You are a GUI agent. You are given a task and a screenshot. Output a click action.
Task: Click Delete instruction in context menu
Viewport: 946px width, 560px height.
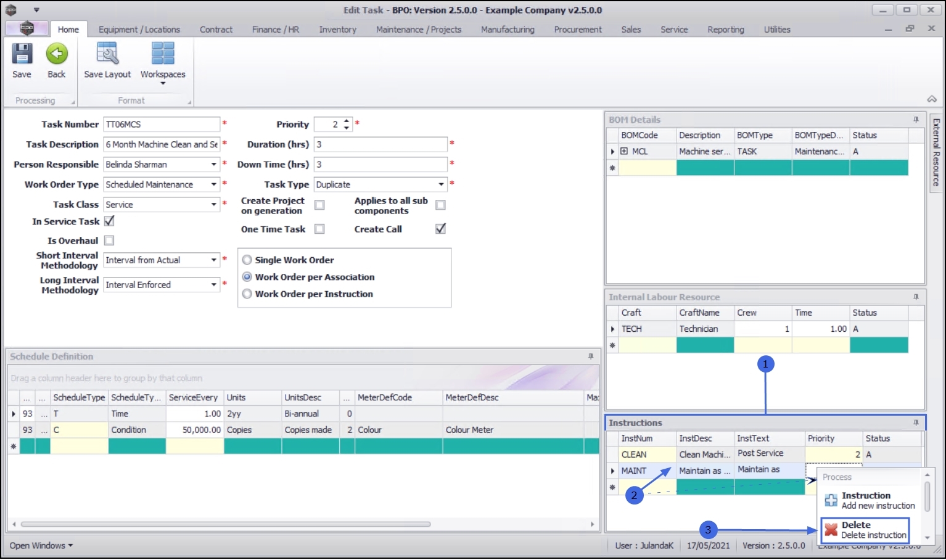(865, 530)
